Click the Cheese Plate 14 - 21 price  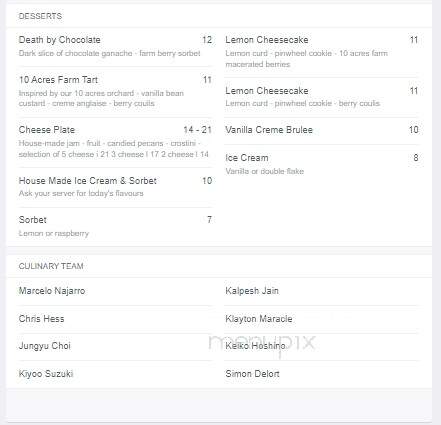[x=197, y=130]
